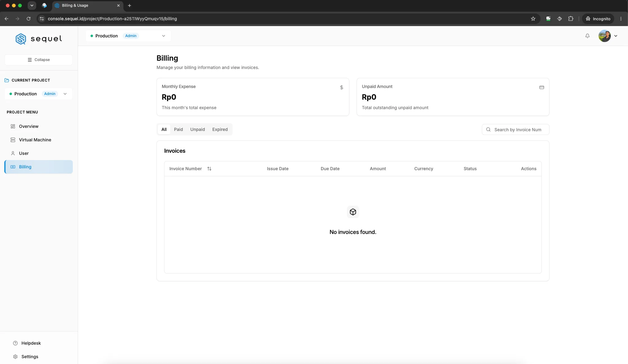628x364 pixels.
Task: Collapse the sidebar
Action: [x=38, y=60]
